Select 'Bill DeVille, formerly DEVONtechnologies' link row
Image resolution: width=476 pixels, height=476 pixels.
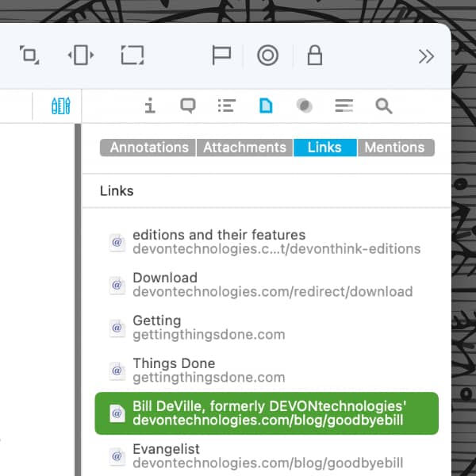[267, 413]
